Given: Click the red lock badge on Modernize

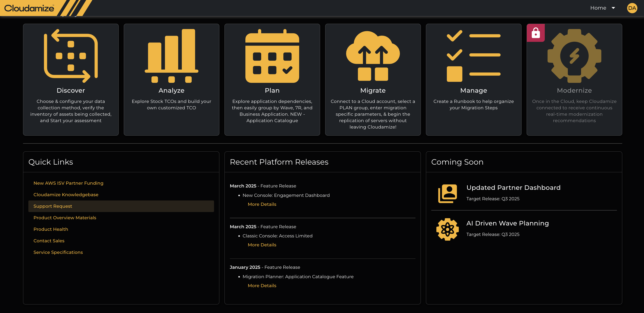Looking at the screenshot, I should 536,33.
